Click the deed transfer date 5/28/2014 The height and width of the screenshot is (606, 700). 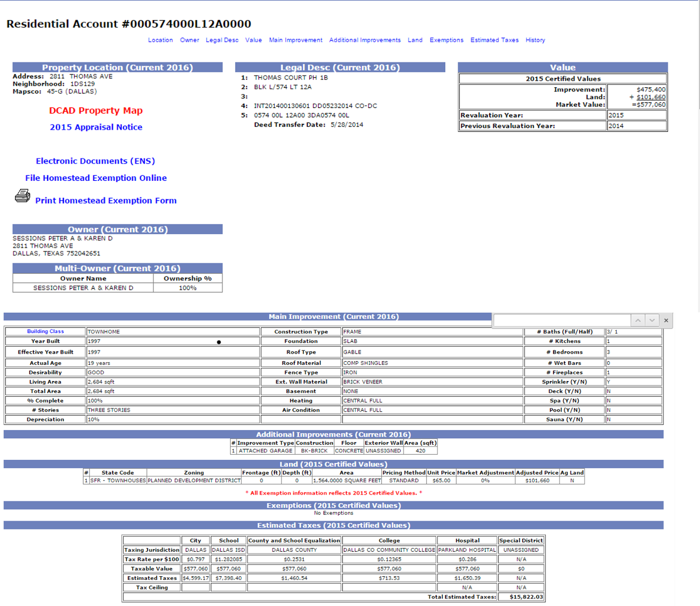(347, 125)
